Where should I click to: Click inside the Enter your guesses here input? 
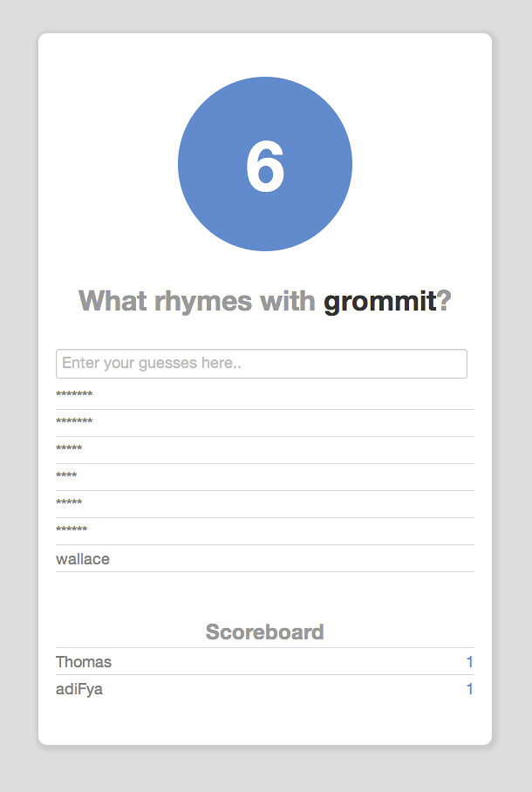[x=262, y=363]
